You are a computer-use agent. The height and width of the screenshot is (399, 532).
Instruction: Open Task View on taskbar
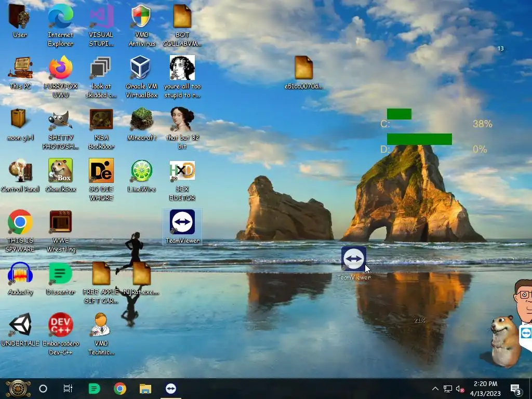[68, 389]
